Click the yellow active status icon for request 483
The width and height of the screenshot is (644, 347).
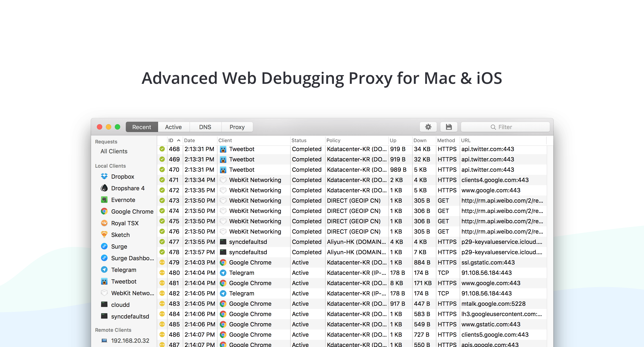point(162,304)
